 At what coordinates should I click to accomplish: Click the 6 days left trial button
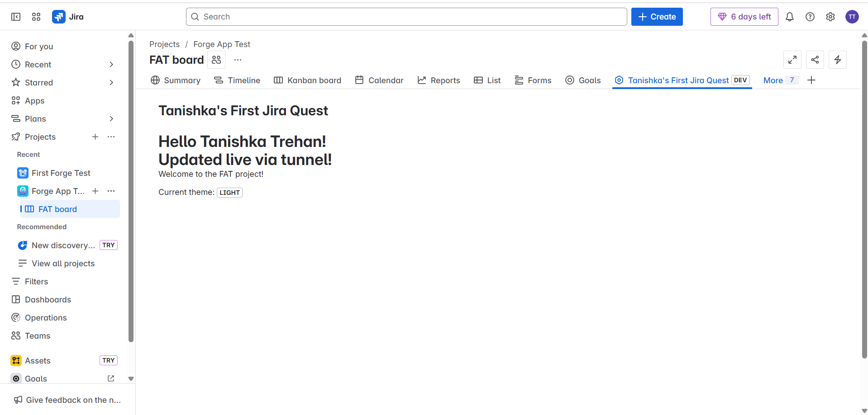[x=744, y=17]
